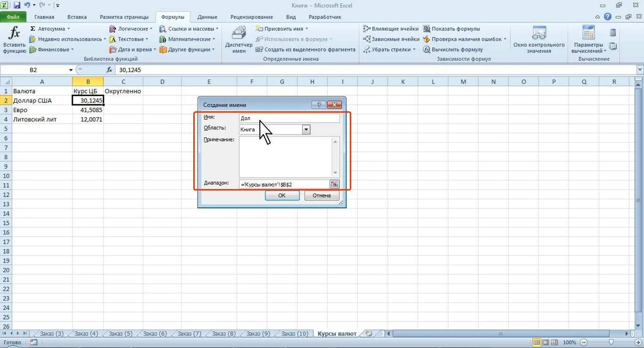Viewport: 644px width, 348px height.
Task: Click the Примечание text area
Action: (286, 157)
